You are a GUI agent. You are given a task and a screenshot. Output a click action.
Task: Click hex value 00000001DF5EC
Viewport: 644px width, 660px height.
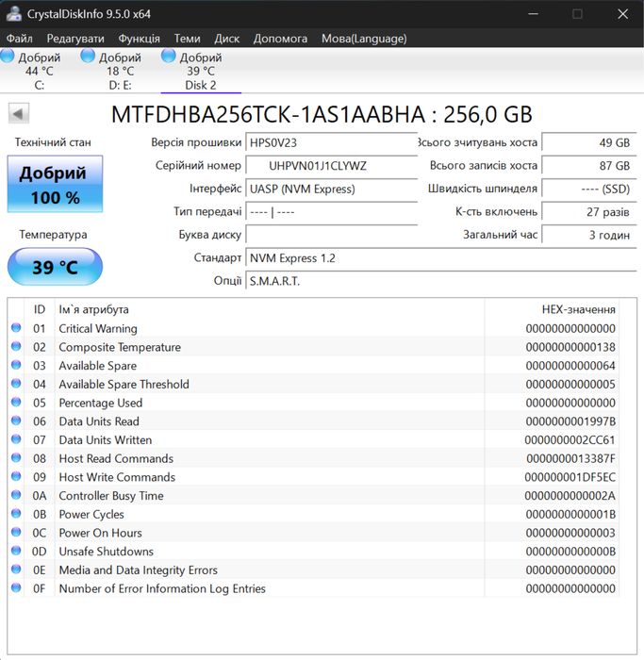[570, 477]
